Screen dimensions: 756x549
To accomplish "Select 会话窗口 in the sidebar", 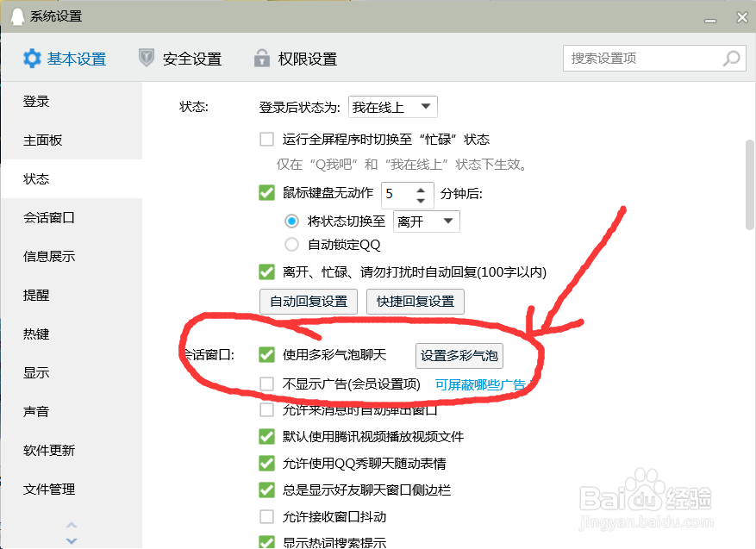I will (72, 218).
